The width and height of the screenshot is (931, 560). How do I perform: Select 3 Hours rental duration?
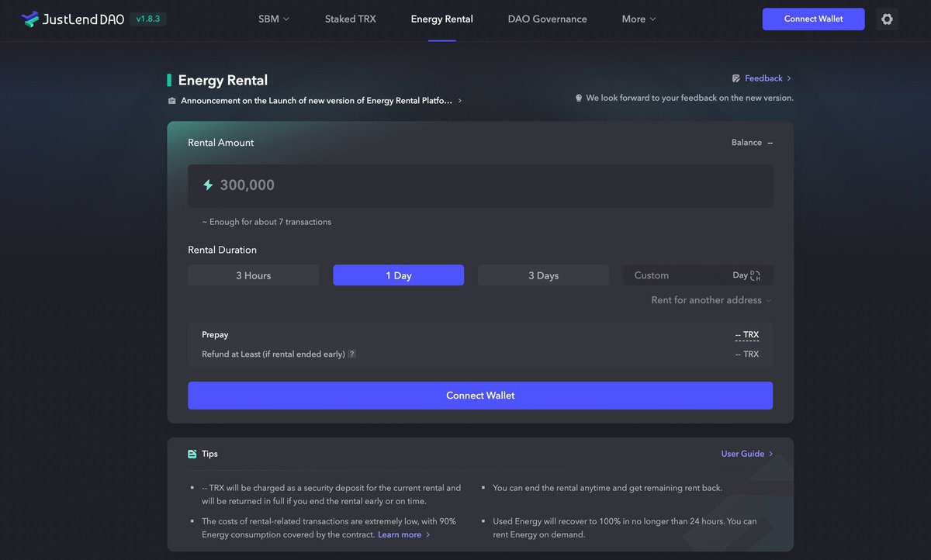coord(253,275)
